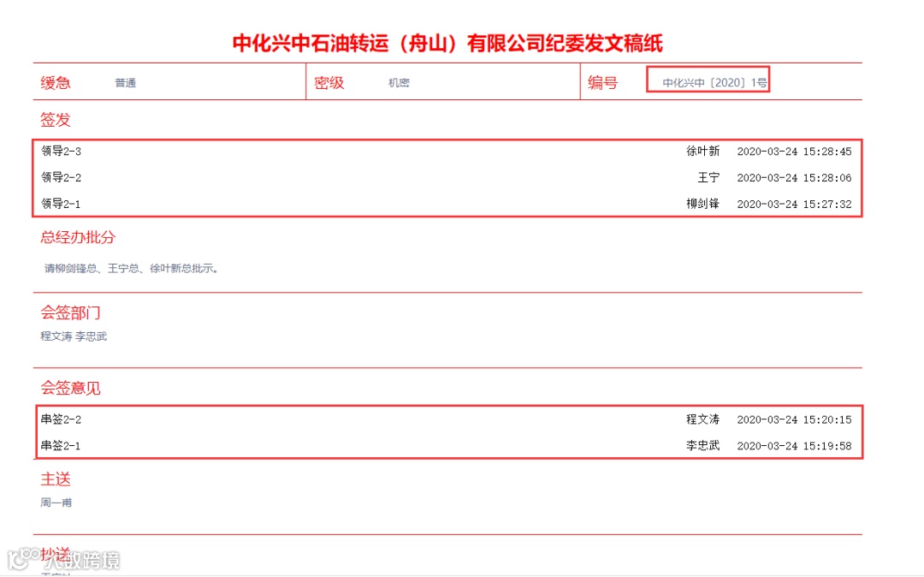Click the document title 中化兴中石油转运（舟山）有限公司纪委发文稿纸
Viewport: 924px width, 577px height.
tap(447, 43)
